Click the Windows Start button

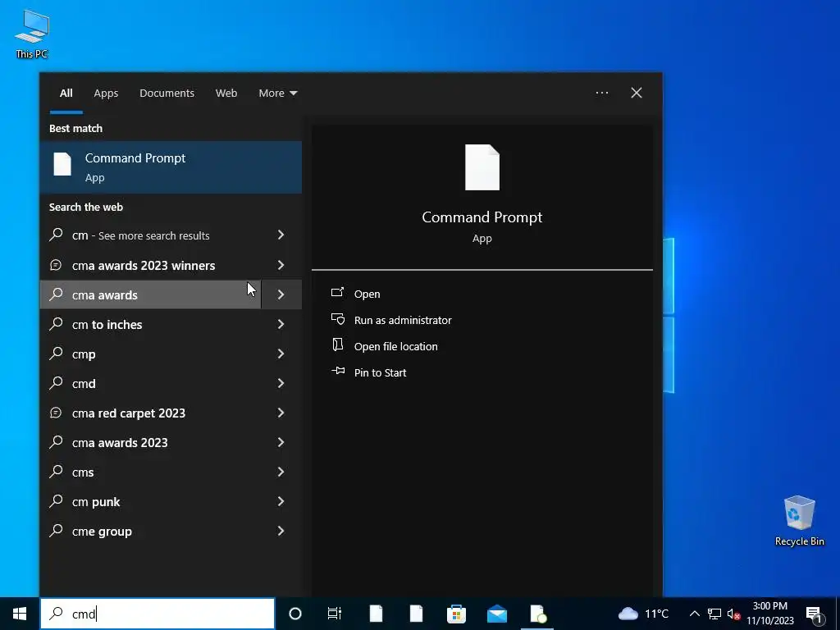click(x=20, y=614)
